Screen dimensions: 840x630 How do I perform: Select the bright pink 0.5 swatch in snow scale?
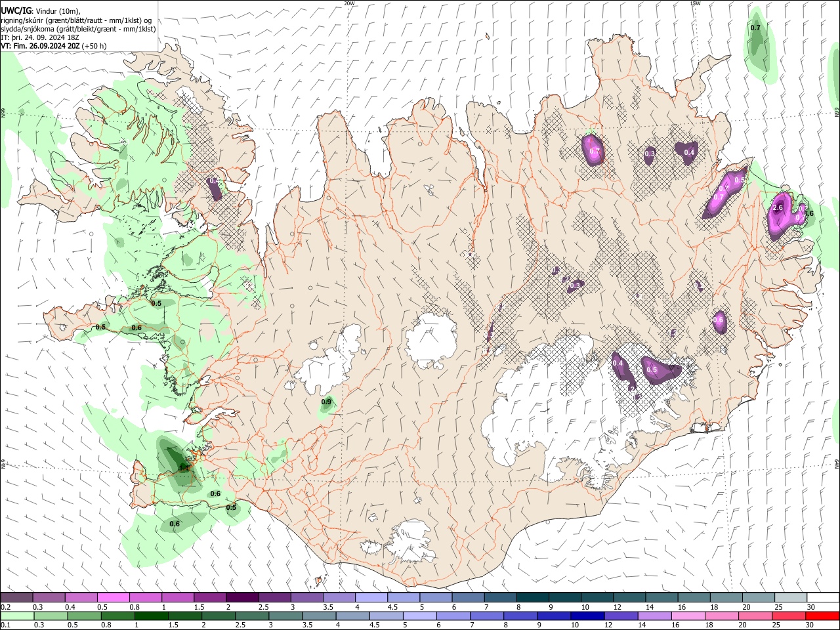[113, 598]
